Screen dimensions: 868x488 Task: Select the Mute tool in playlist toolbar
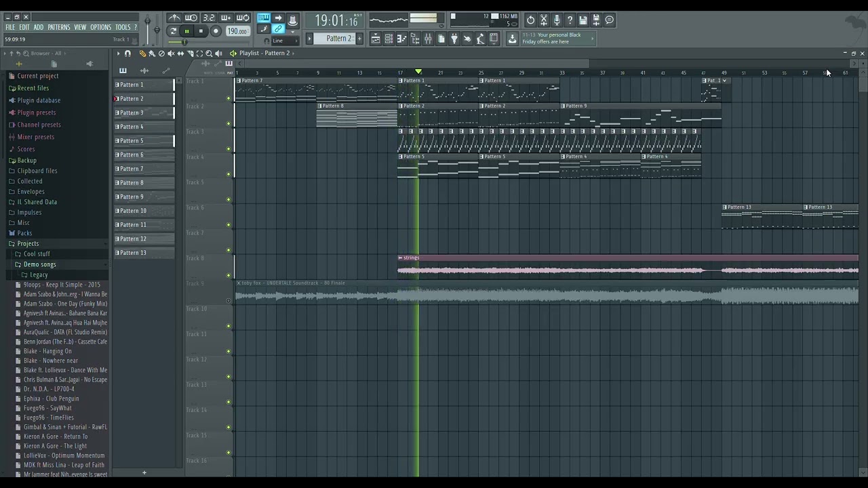(x=171, y=53)
